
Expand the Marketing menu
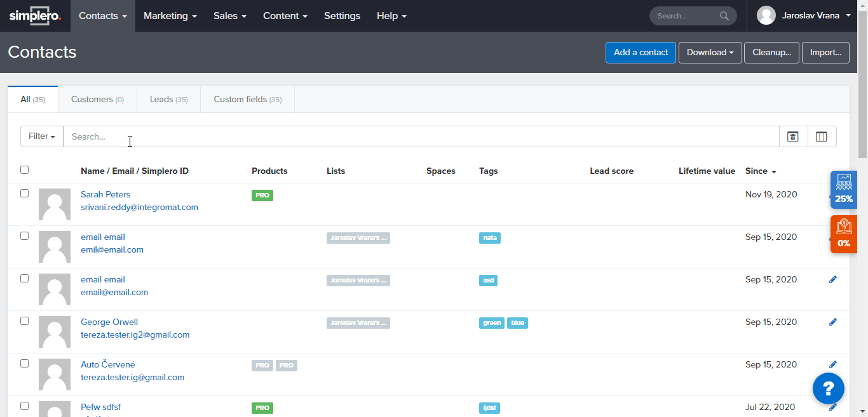click(170, 16)
